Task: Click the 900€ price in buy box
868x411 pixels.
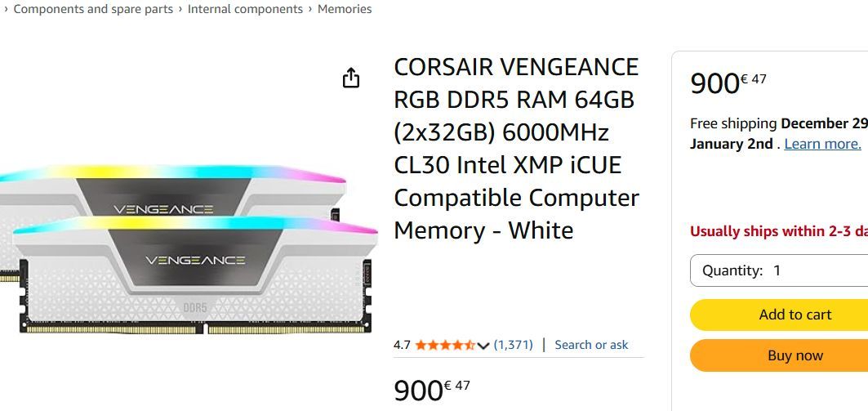Action: pyautogui.click(x=728, y=83)
